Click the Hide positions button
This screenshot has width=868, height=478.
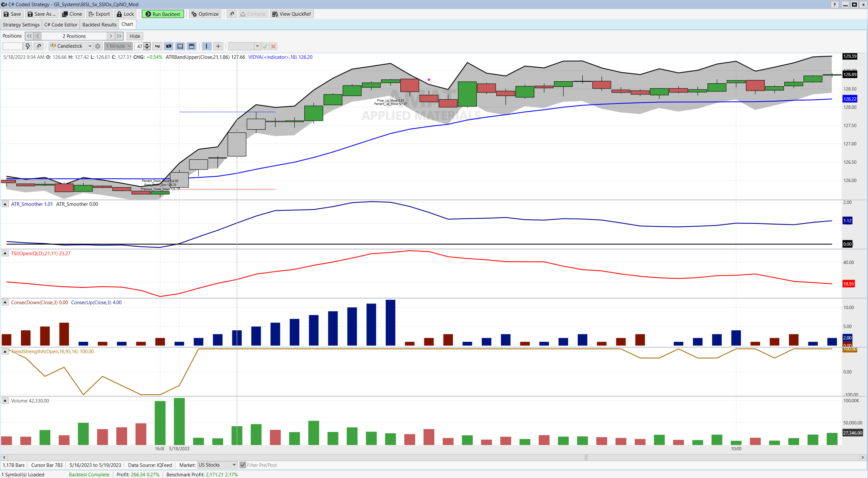click(x=135, y=36)
